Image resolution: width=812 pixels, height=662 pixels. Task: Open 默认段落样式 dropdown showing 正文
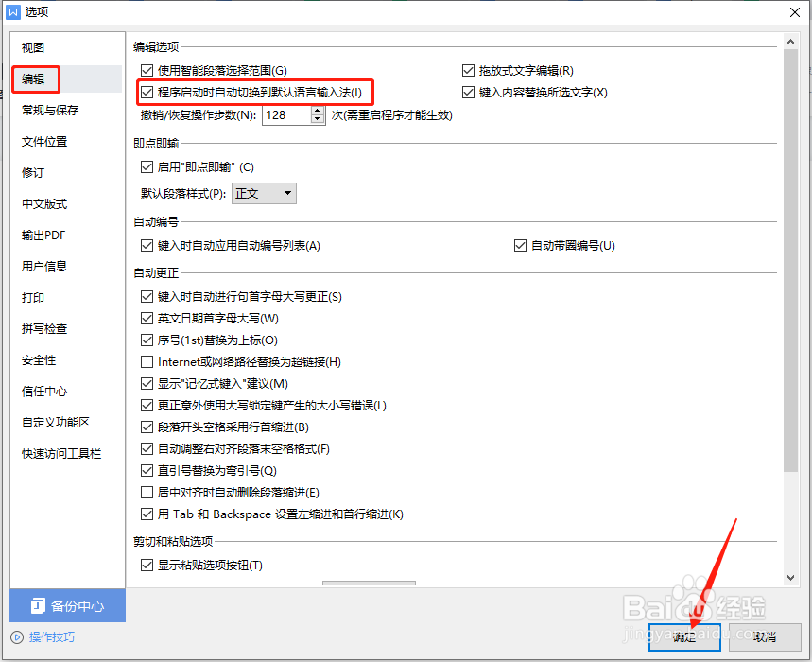coord(264,193)
